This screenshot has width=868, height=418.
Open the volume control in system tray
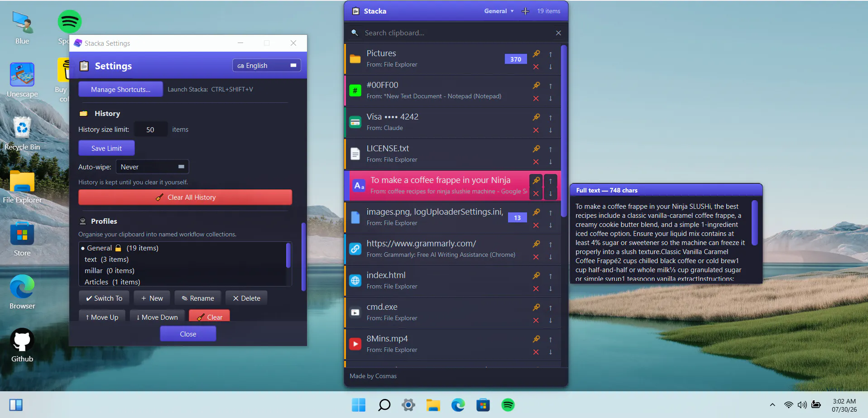802,405
